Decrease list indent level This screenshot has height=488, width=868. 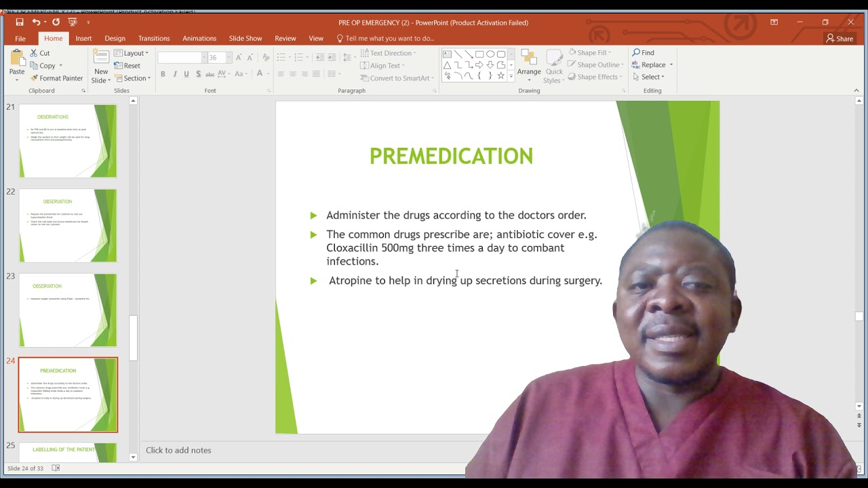tap(320, 58)
